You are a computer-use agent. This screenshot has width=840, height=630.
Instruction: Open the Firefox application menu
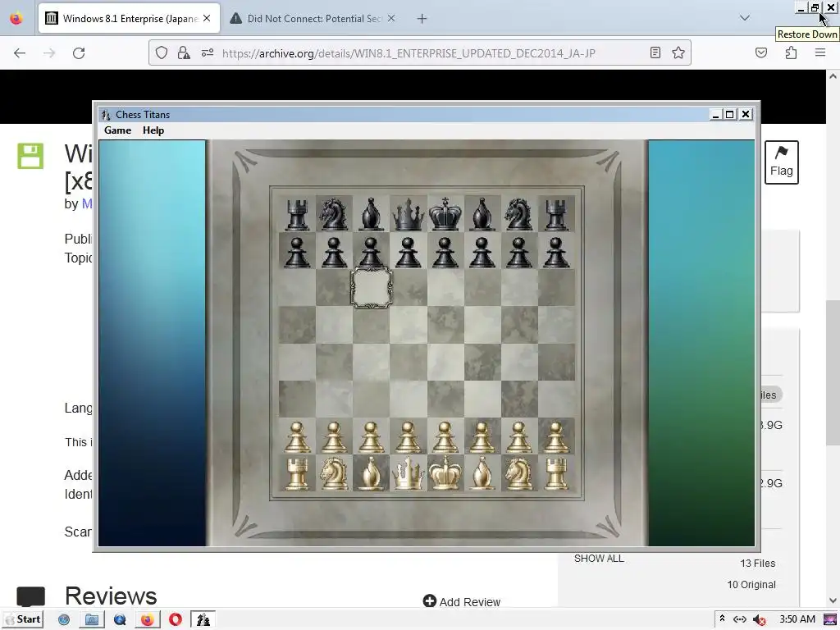pos(820,52)
